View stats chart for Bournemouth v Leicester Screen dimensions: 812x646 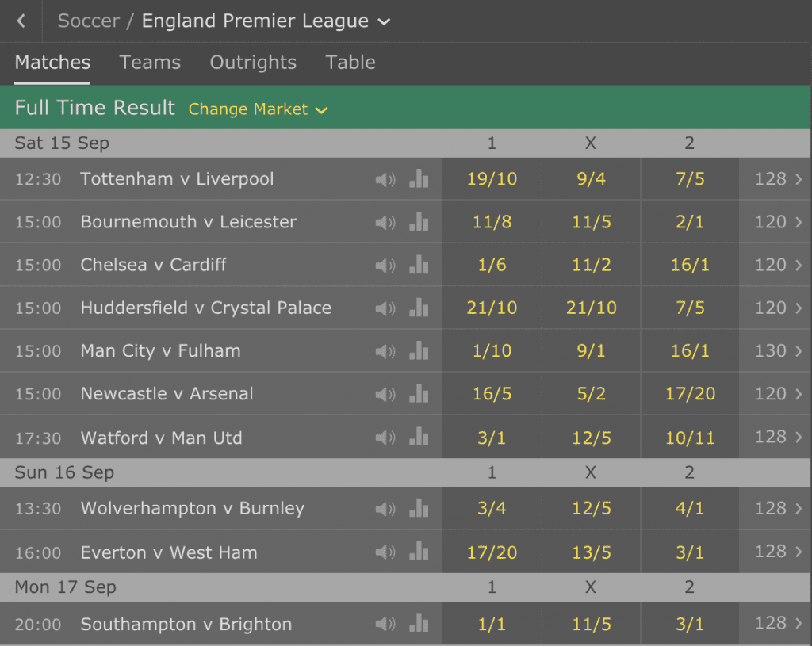pos(419,221)
